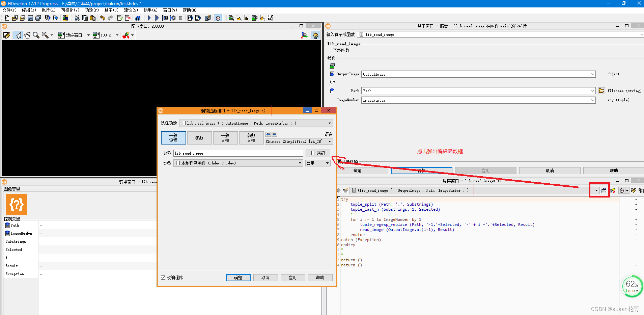Open the zoom-in tool dropdown arrow
Image resolution: width=644 pixels, height=315 pixels.
pyautogui.click(x=52, y=35)
